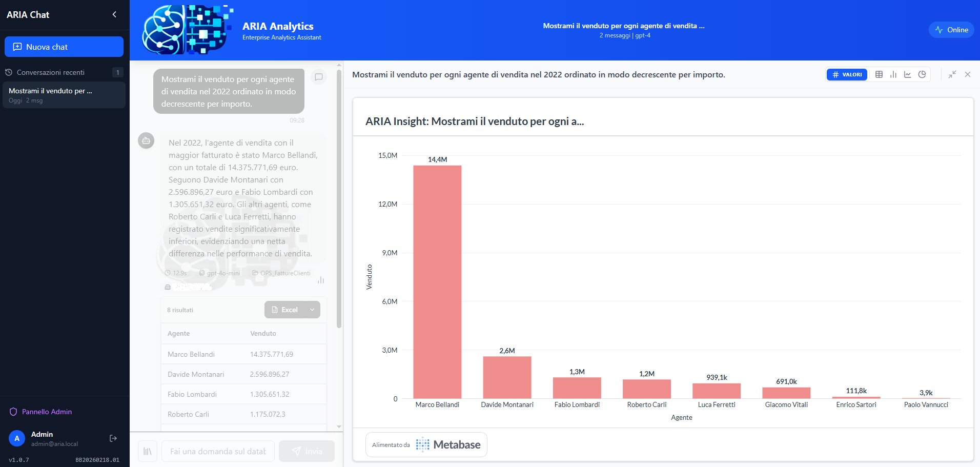
Task: Expand the Excel export dropdown arrow
Action: tap(312, 310)
